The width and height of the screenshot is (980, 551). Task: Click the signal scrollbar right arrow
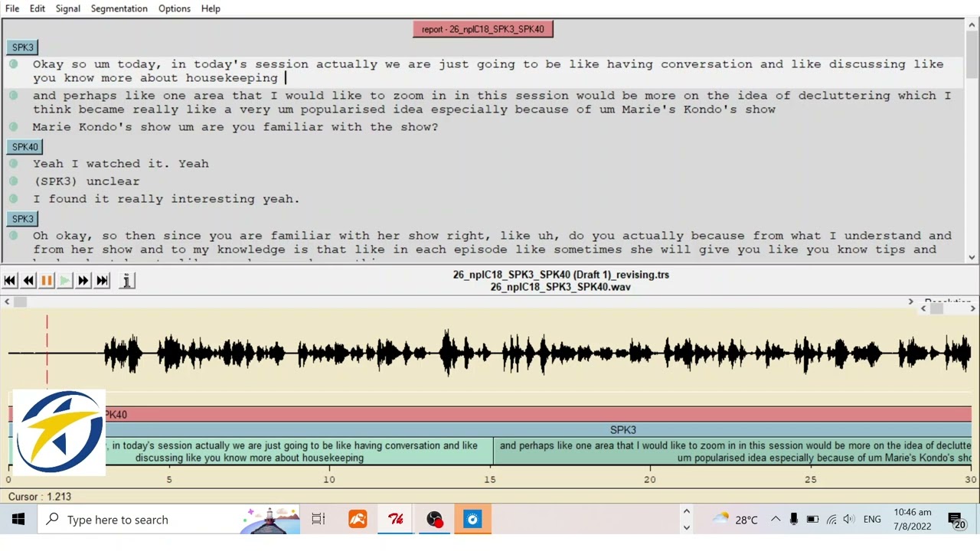911,302
